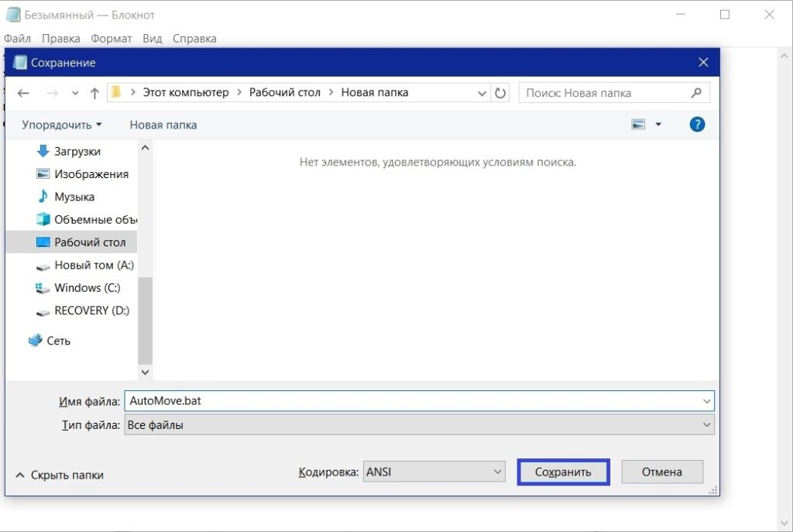Click the Windows (C:) drive icon
The image size is (793, 532).
pos(43,288)
